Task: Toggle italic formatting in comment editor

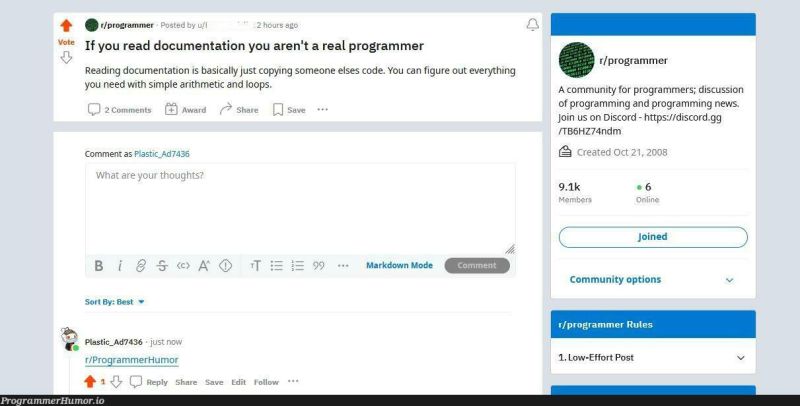Action: (x=120, y=266)
